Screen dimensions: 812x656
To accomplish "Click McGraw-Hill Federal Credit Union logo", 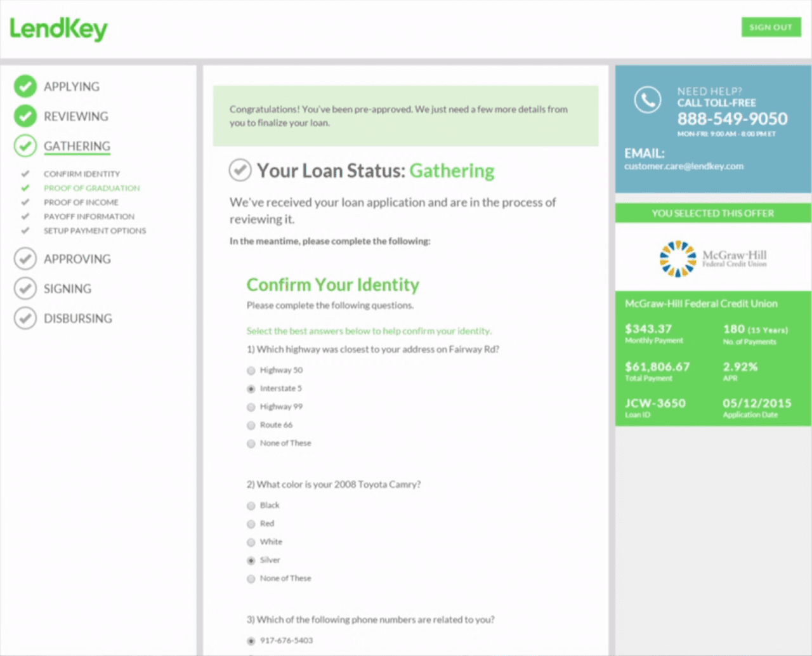I will [x=713, y=258].
